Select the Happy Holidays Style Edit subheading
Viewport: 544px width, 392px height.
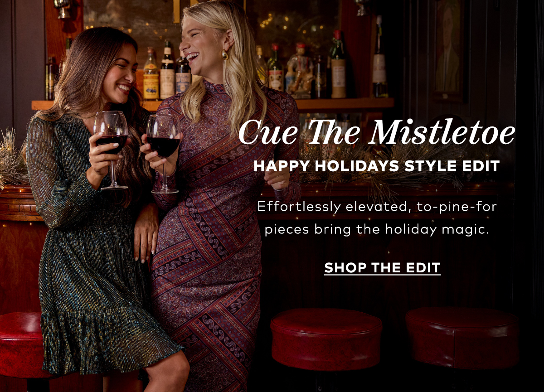coord(376,166)
